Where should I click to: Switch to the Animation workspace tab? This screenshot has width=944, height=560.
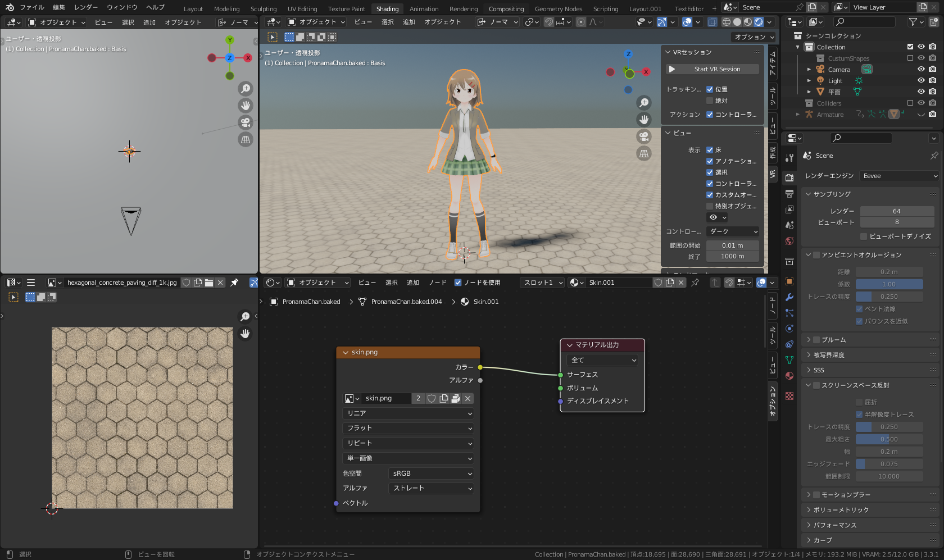424,8
